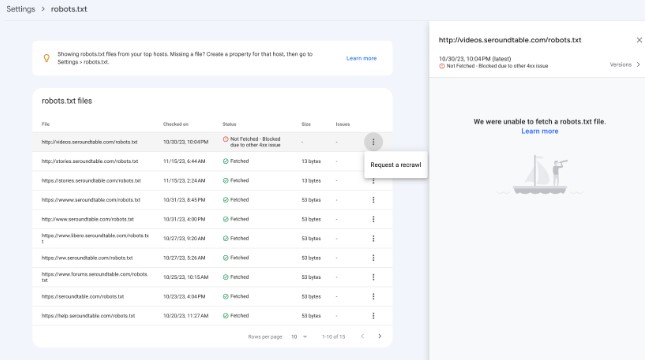This screenshot has height=360, width=645.
Task: Select the https://seroundtable.com/robots.txt file
Action: point(83,297)
